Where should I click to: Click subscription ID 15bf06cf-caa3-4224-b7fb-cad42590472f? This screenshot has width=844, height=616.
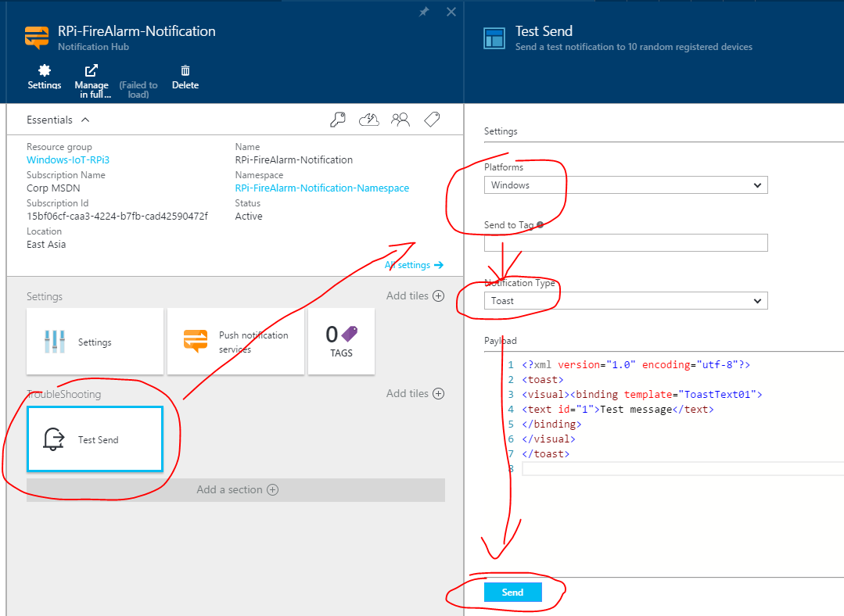[x=117, y=217]
